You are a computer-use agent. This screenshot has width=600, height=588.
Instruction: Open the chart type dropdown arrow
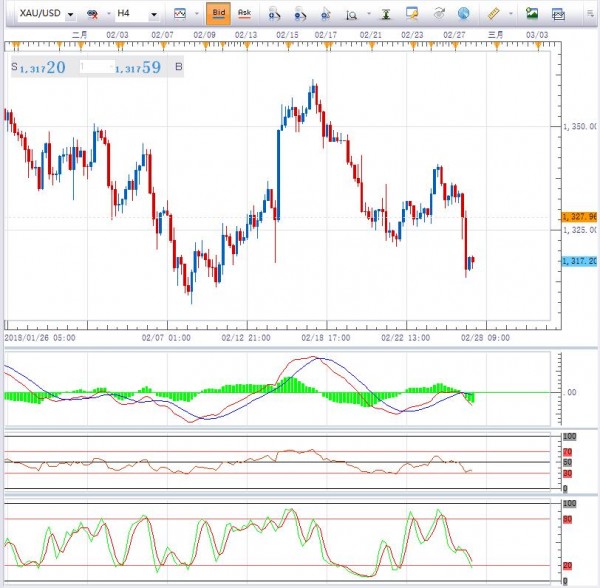(195, 15)
